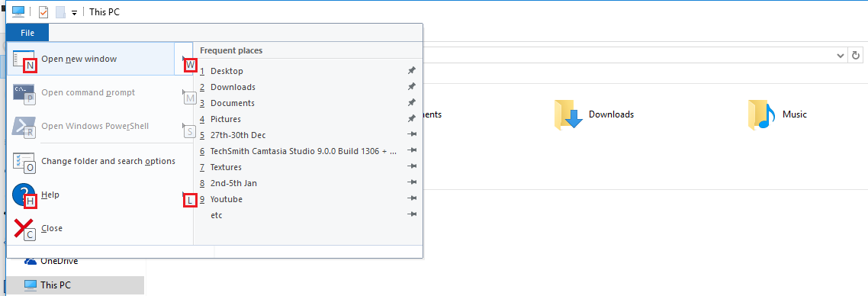Click the Properties quick access toolbar icon

pyautogui.click(x=43, y=12)
